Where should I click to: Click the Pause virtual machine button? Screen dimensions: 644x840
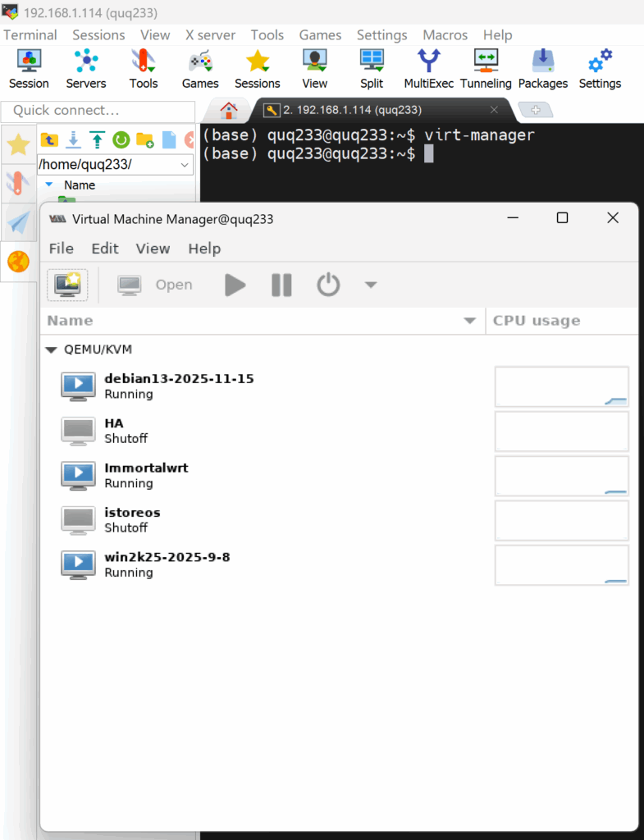click(x=281, y=285)
